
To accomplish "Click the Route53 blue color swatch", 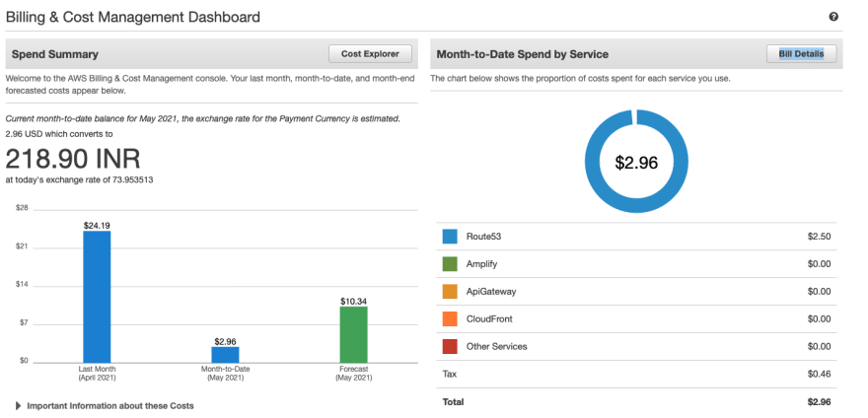I will 450,237.
